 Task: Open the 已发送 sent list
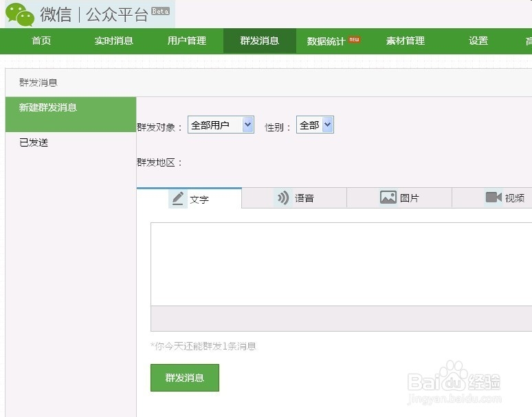pyautogui.click(x=34, y=142)
